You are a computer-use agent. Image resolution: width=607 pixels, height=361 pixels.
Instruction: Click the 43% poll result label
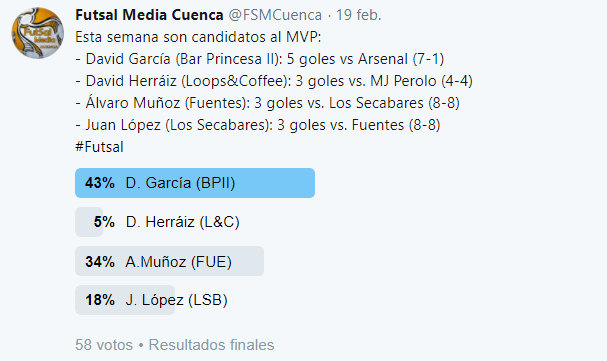[100, 183]
